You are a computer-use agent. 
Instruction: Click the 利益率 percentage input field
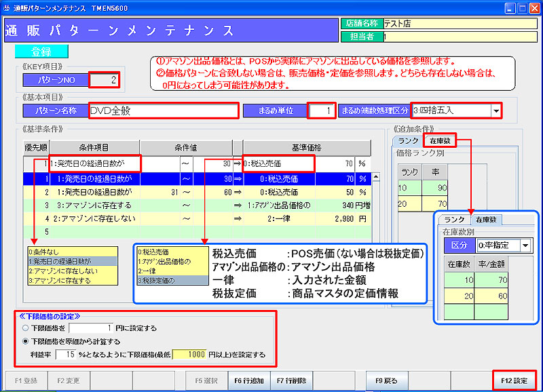pos(67,354)
